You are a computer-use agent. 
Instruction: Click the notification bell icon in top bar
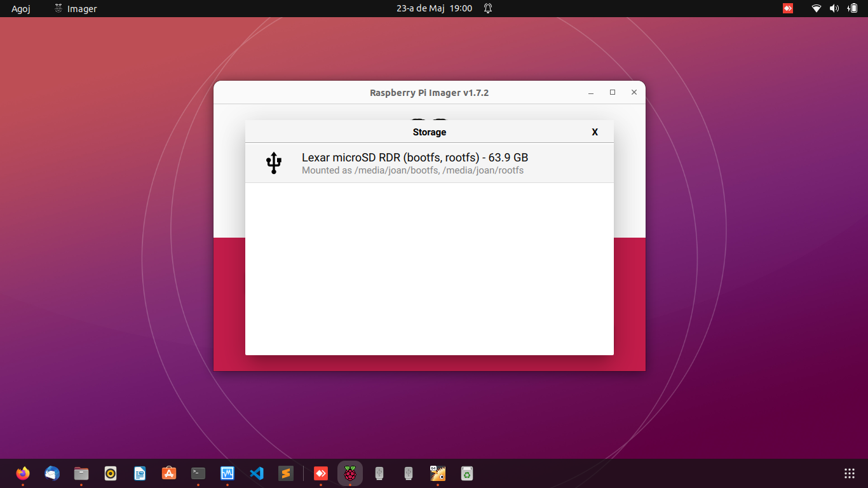point(488,8)
